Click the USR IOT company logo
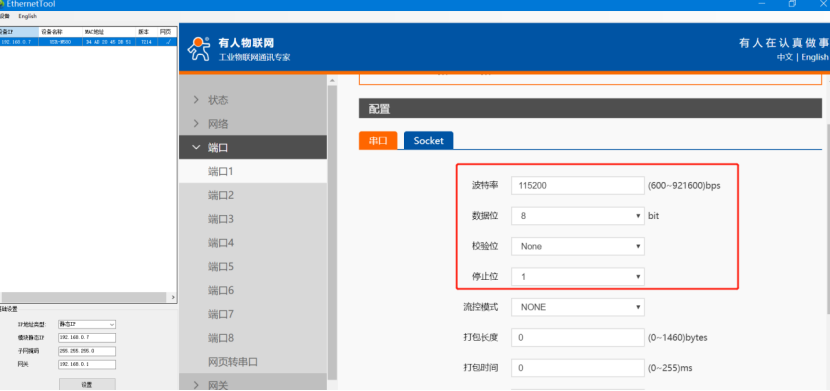Image resolution: width=830 pixels, height=391 pixels. click(x=238, y=49)
